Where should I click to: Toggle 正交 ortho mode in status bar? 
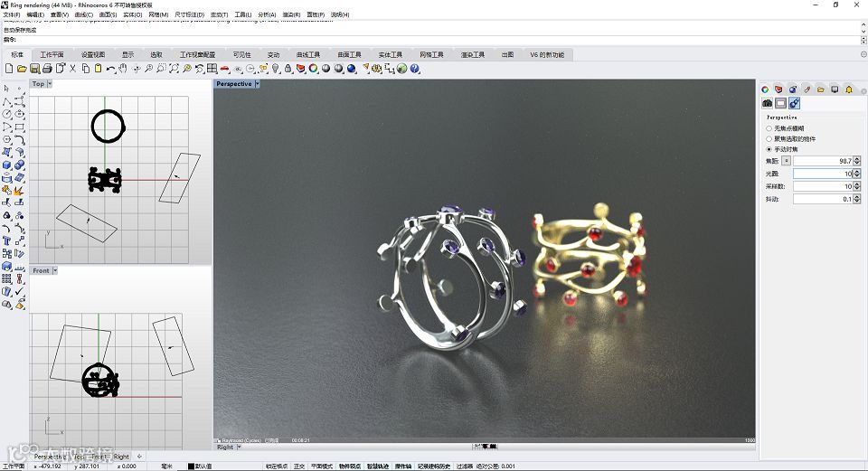pos(299,466)
